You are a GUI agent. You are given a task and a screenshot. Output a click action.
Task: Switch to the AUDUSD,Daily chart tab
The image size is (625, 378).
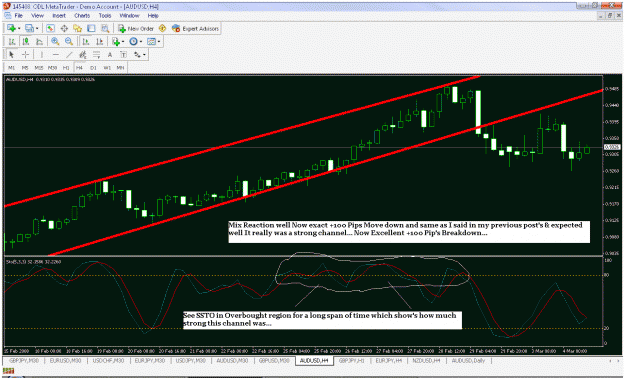(x=468, y=360)
